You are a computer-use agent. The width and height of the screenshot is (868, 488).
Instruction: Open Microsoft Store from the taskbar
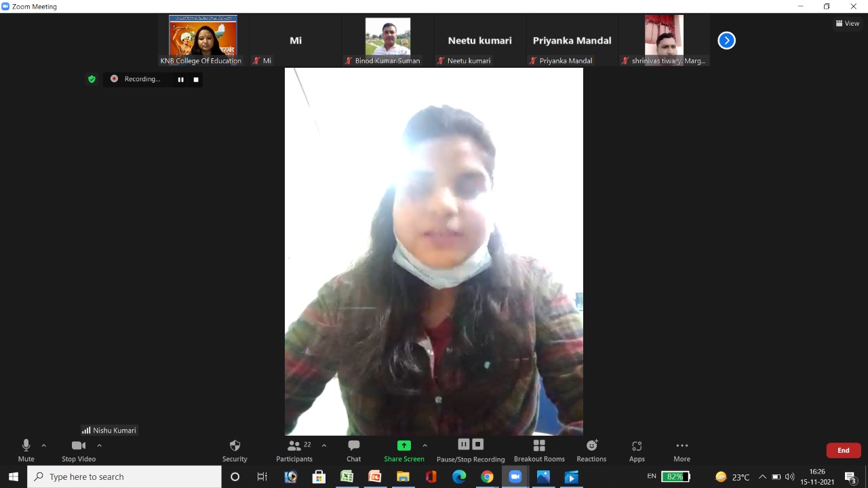(319, 477)
